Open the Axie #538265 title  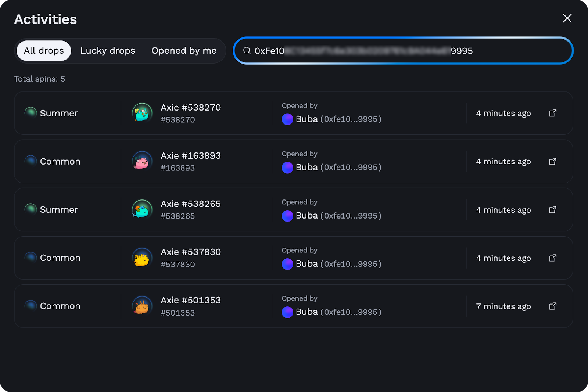191,204
